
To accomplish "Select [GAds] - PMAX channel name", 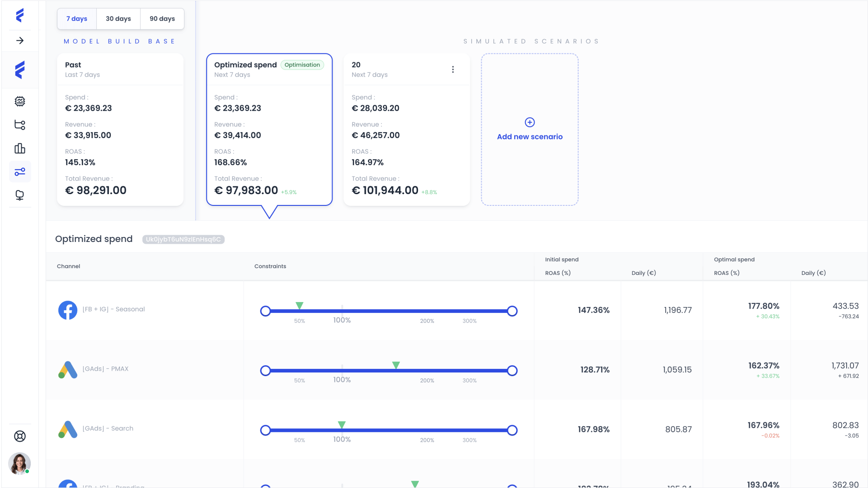I will [x=106, y=369].
